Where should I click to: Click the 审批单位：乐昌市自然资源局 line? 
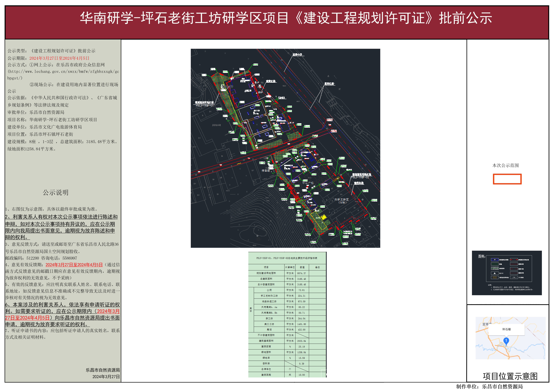[36, 112]
